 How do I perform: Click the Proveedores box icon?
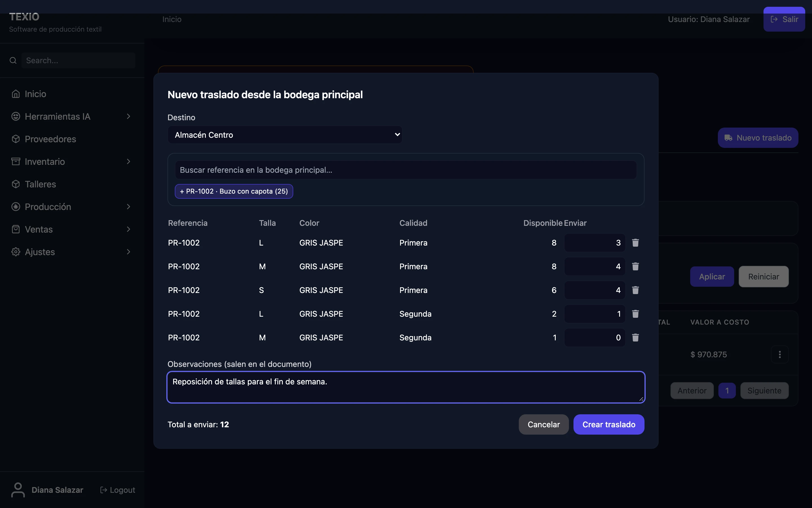click(16, 139)
